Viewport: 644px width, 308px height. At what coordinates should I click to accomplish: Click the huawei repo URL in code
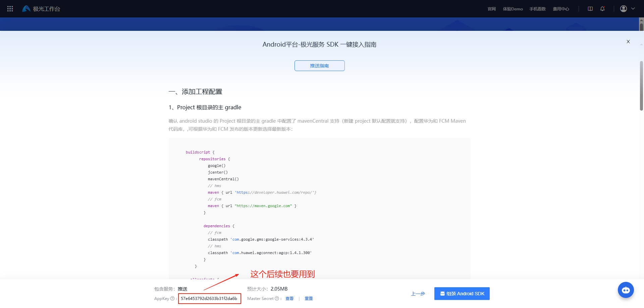pos(275,192)
